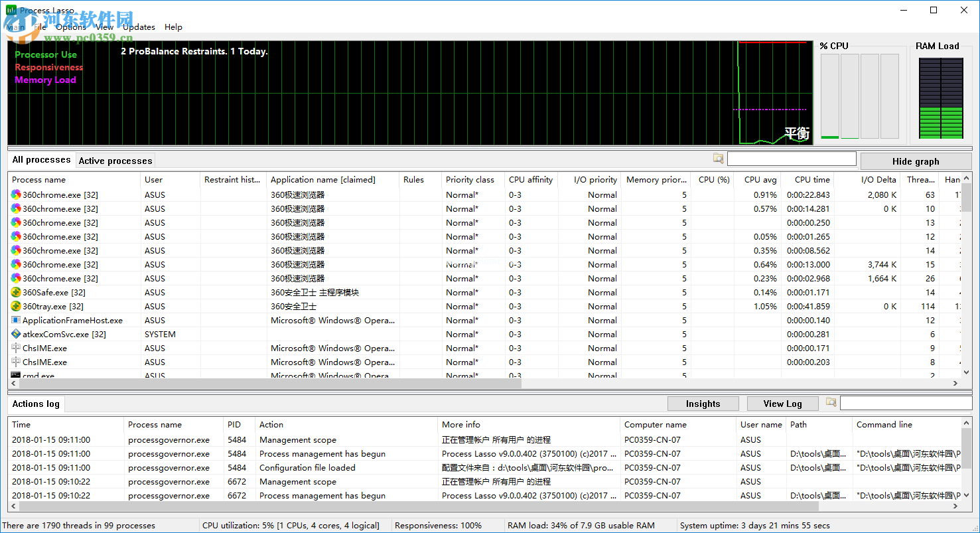Click ChsIME.exe icon with CPU time 0:00:00.171
Viewport: 980px width, 533px height.
[x=16, y=348]
